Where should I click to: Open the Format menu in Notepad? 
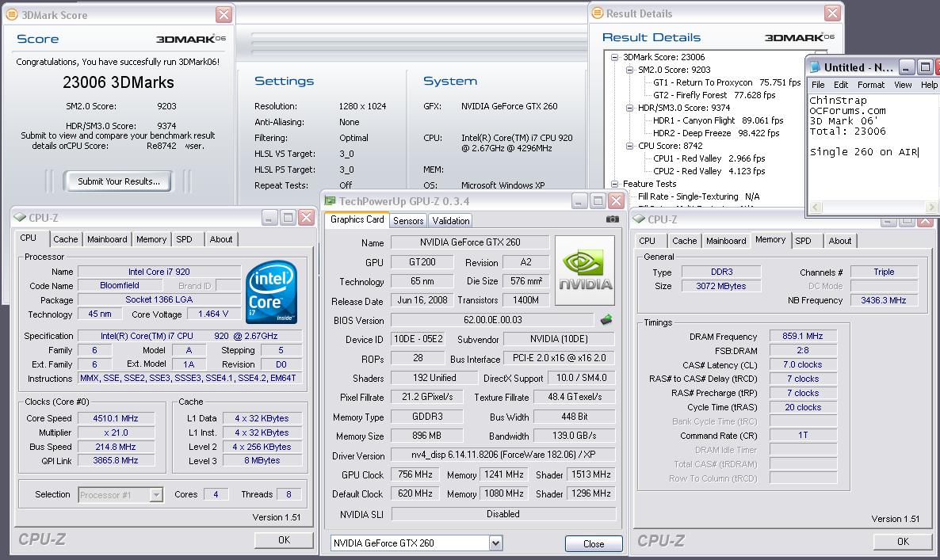tap(870, 85)
